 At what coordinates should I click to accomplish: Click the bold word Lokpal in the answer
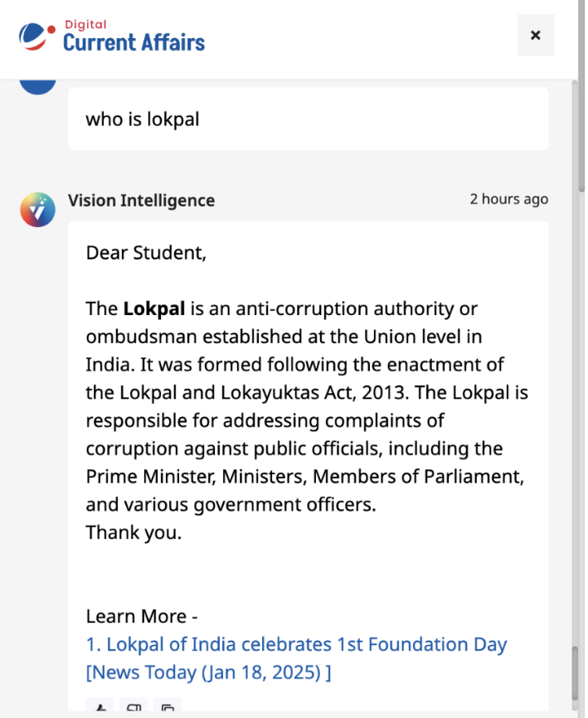pyautogui.click(x=154, y=309)
